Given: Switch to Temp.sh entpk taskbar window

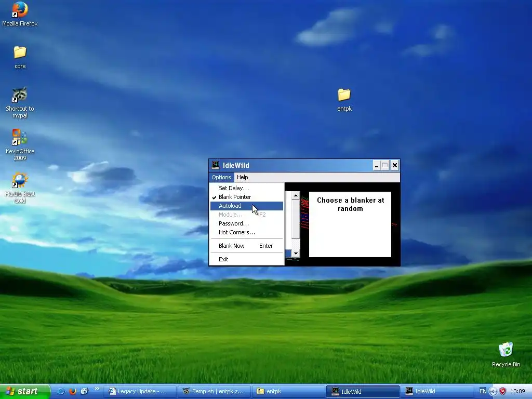Looking at the screenshot, I should point(215,392).
